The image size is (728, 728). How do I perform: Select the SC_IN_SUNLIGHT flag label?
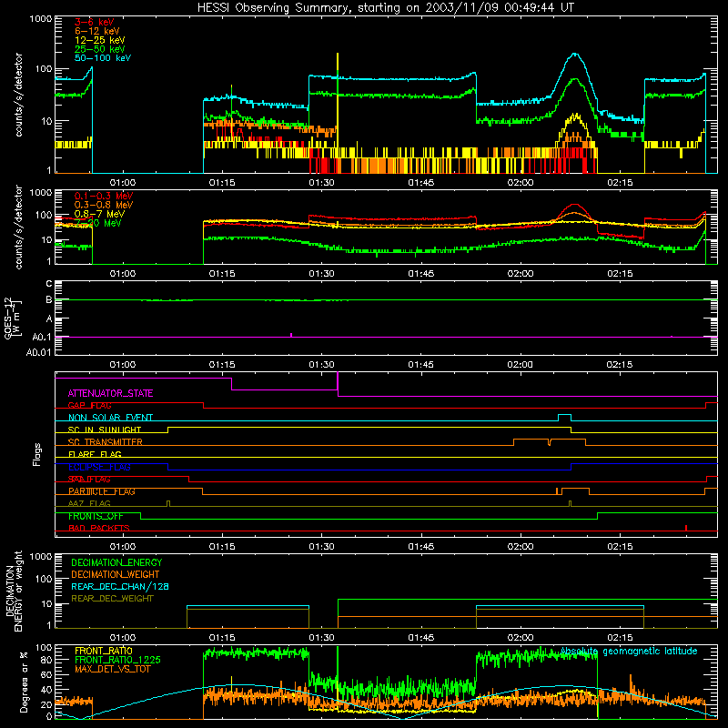click(105, 430)
